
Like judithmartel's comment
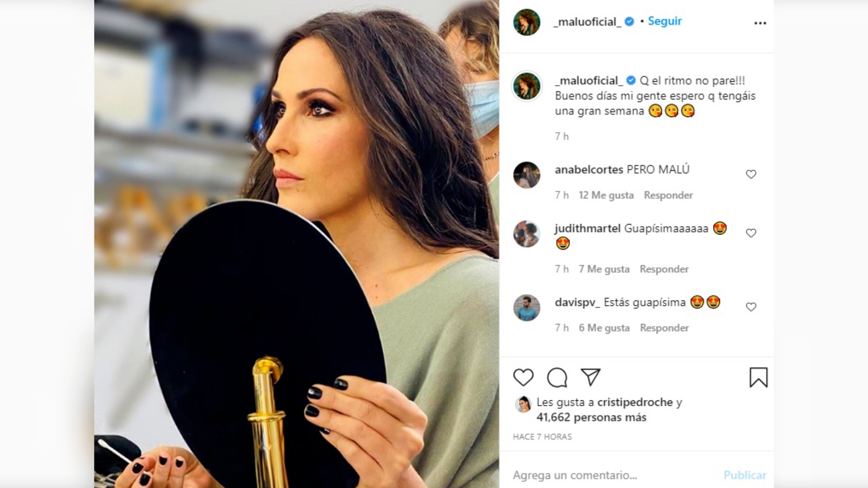tap(751, 233)
